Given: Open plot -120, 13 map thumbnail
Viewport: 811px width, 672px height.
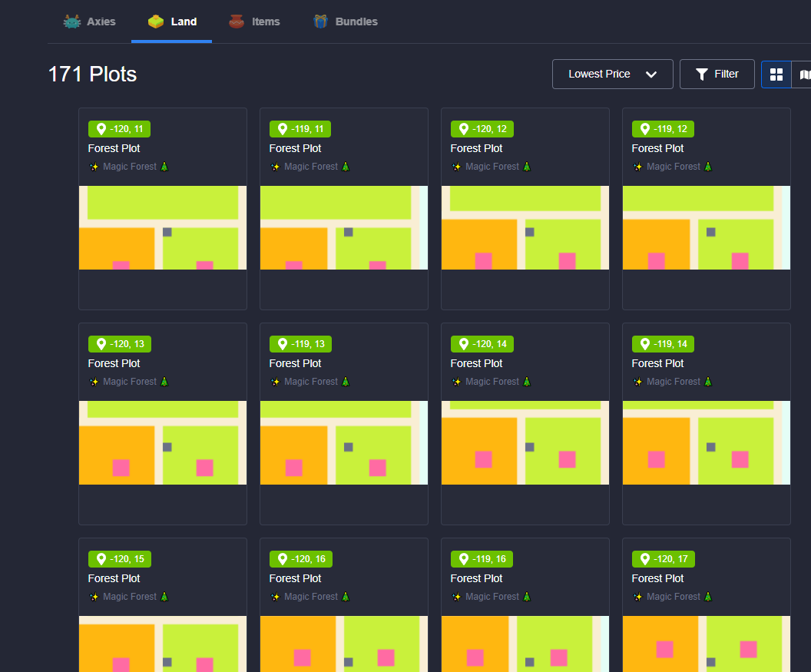Looking at the screenshot, I should click(x=163, y=443).
